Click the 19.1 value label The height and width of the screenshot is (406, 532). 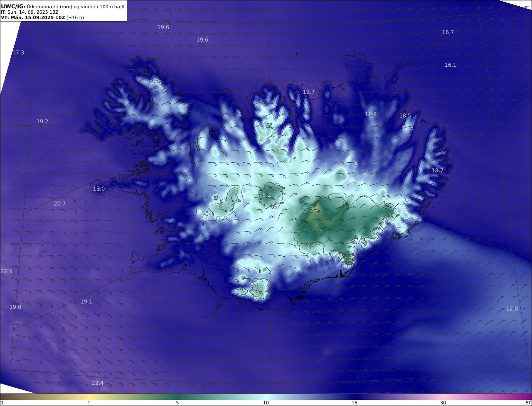pos(86,302)
